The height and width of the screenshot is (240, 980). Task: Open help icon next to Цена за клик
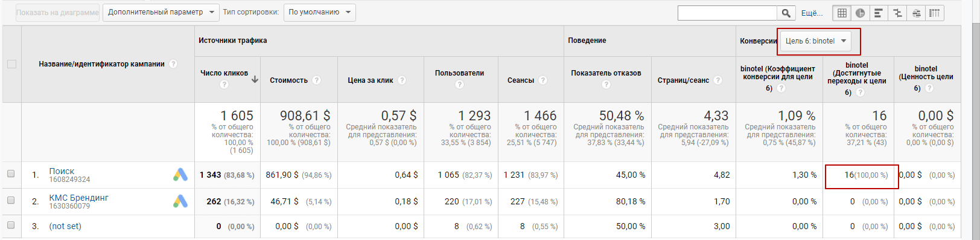(x=402, y=80)
